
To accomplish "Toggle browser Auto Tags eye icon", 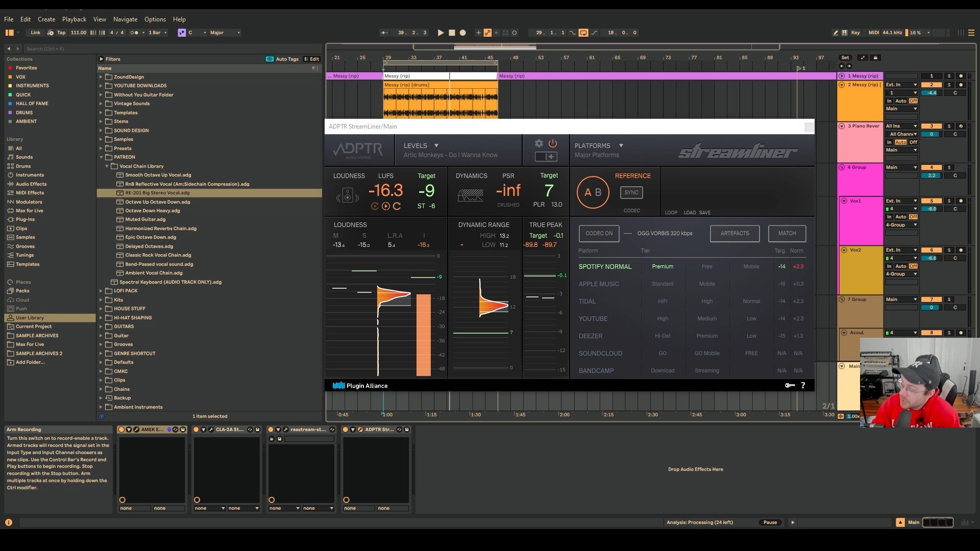I will [269, 59].
